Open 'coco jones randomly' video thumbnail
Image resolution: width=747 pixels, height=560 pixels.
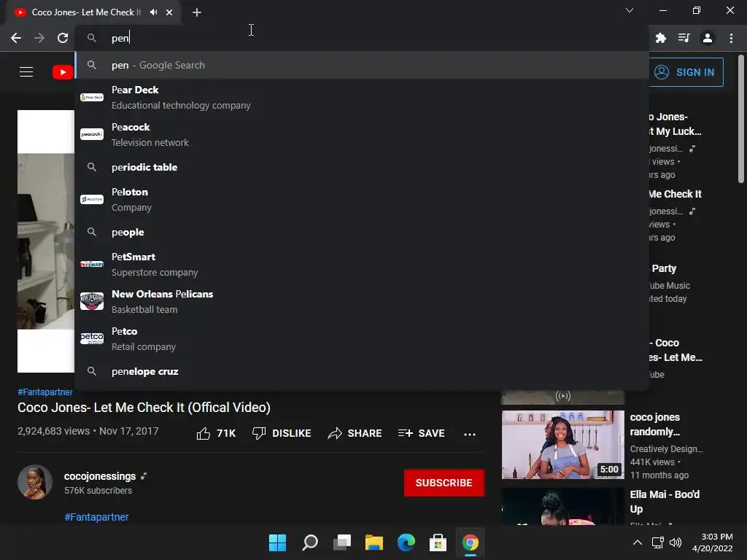click(x=562, y=445)
